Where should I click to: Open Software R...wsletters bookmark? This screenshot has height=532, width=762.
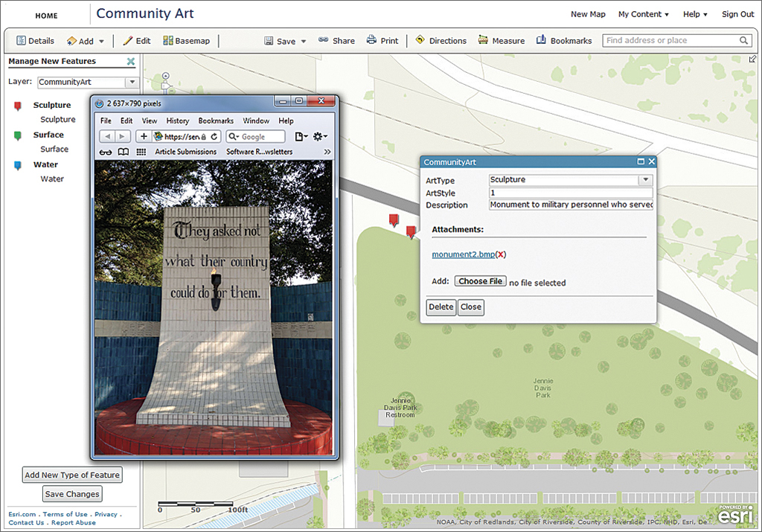click(x=260, y=152)
